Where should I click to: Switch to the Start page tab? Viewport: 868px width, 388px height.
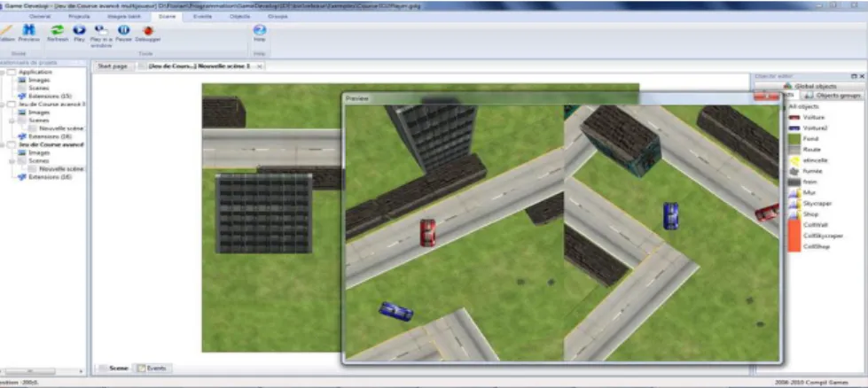pos(113,66)
